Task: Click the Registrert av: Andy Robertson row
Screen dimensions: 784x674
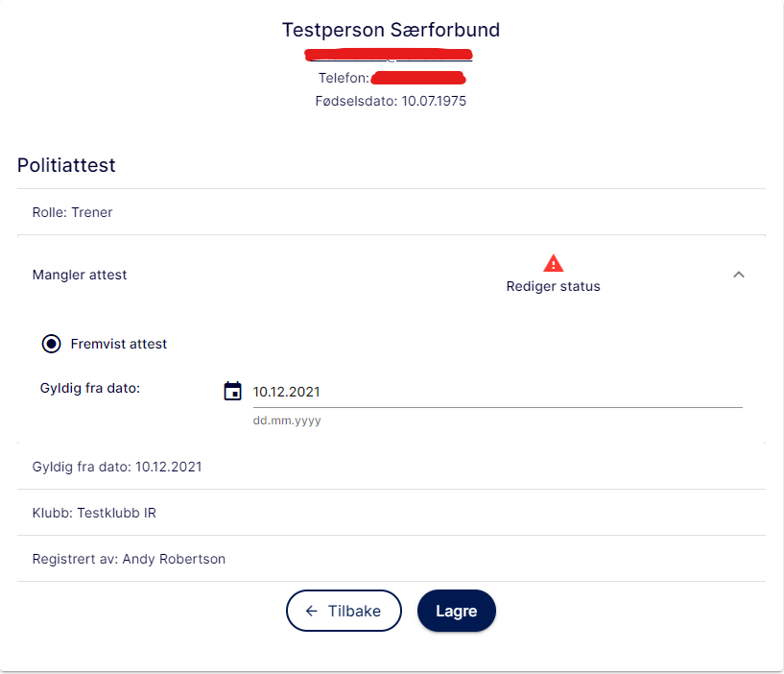Action: coord(392,559)
